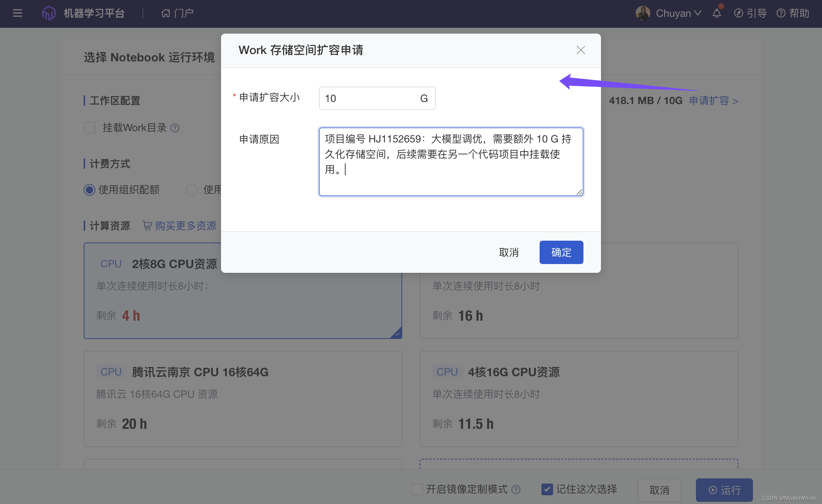Click the 申请原因 text area
Image resolution: width=822 pixels, height=504 pixels.
[x=450, y=161]
